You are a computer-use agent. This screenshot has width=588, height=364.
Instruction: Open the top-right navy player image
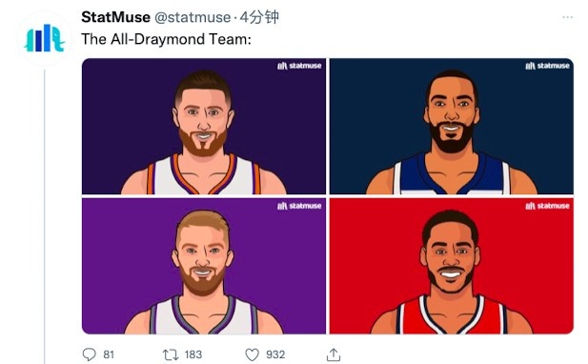click(x=452, y=126)
